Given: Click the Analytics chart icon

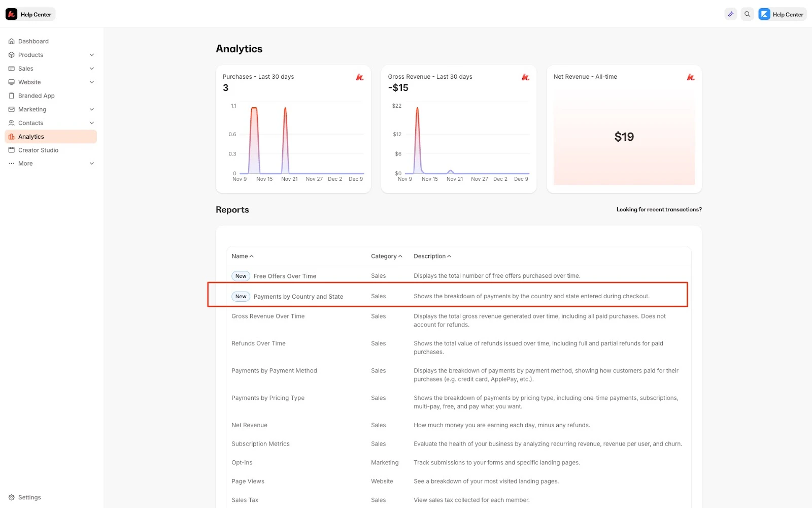Looking at the screenshot, I should 11,137.
